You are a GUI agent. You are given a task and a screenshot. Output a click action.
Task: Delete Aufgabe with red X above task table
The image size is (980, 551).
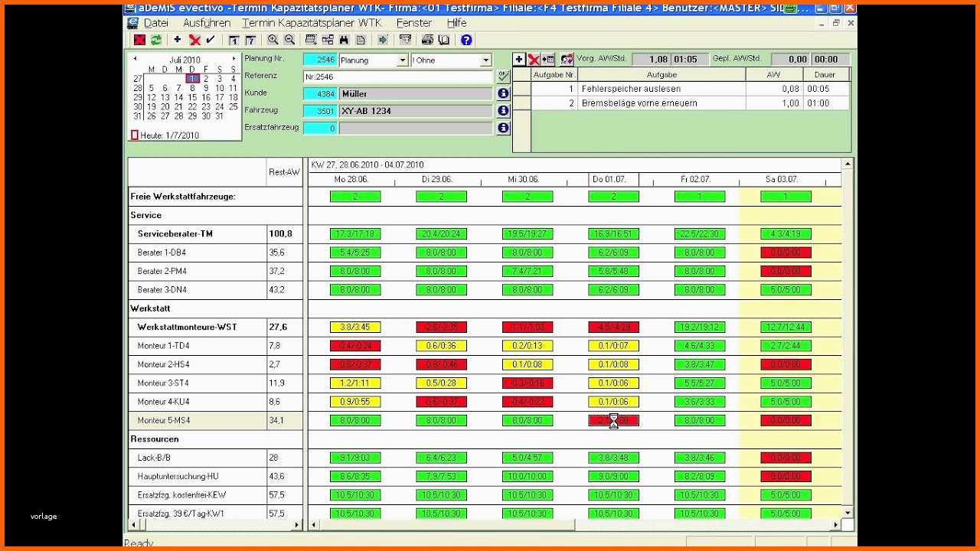[534, 59]
